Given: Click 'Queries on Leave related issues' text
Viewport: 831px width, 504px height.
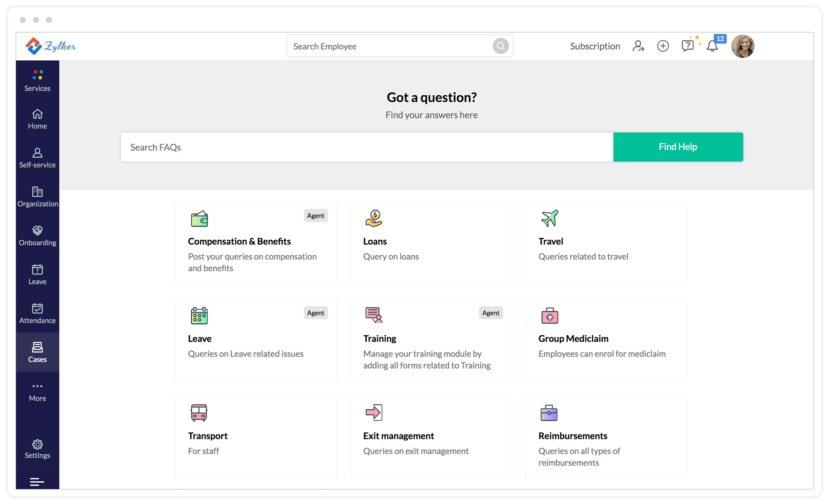Looking at the screenshot, I should click(245, 354).
